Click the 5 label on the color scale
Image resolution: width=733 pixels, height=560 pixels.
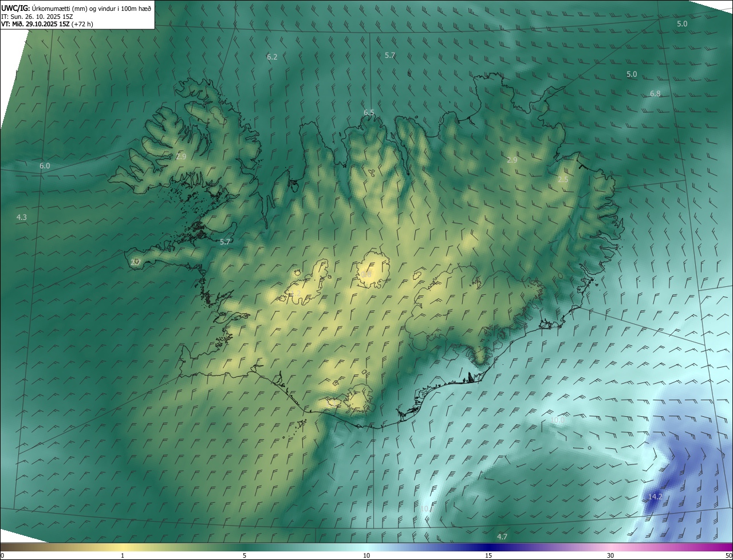tap(245, 555)
